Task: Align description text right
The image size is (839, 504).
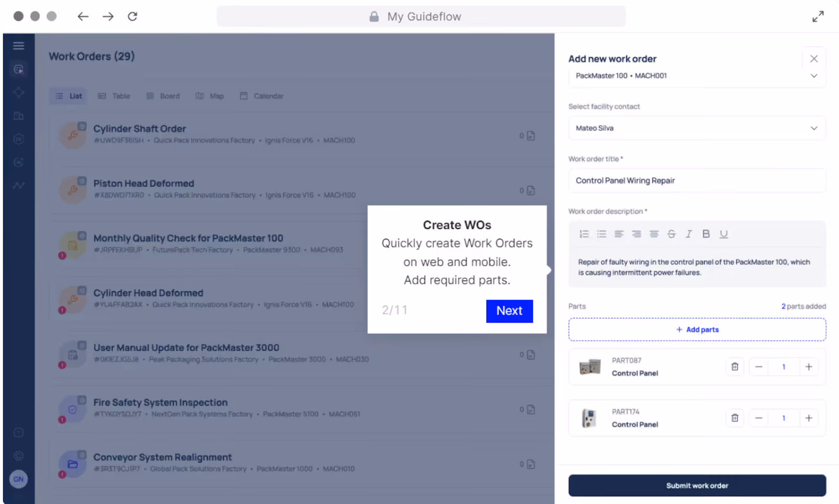Action: point(637,234)
